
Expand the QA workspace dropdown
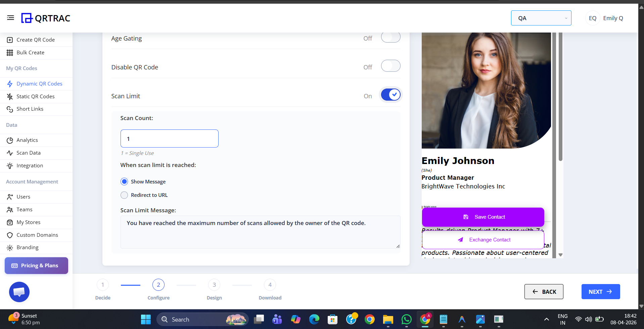tap(541, 18)
